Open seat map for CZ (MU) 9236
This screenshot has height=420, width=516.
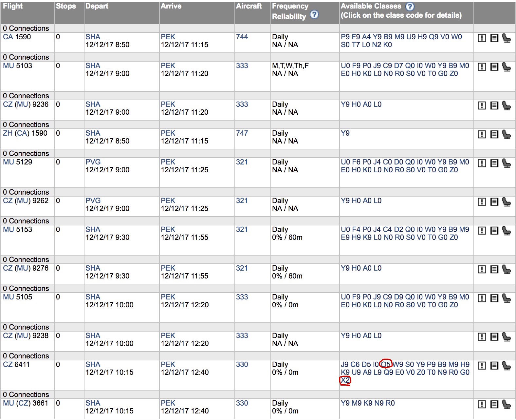506,105
